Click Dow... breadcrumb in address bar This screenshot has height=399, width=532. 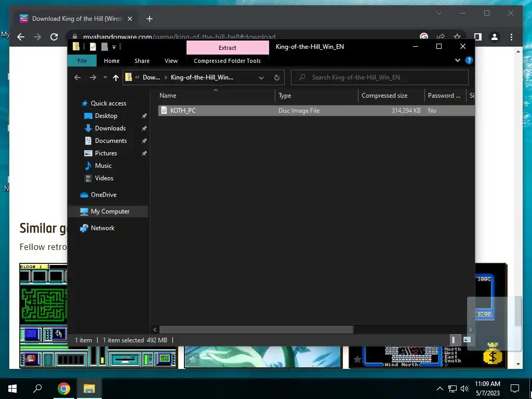151,77
